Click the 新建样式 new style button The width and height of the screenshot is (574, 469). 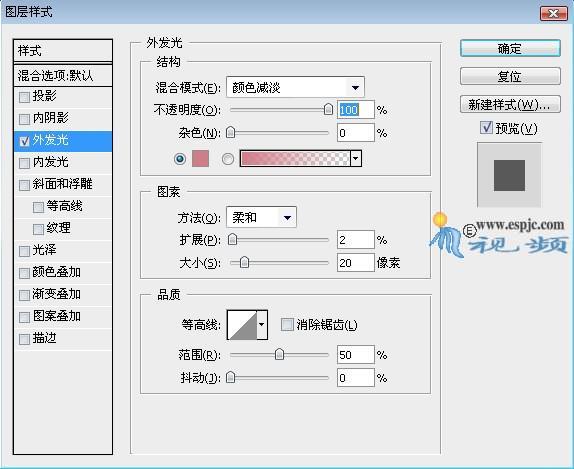tap(510, 105)
